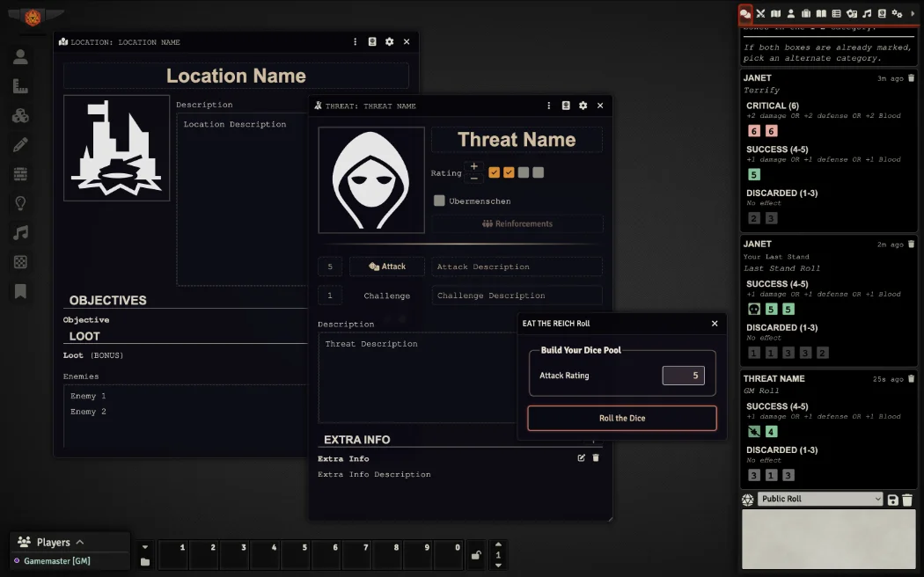This screenshot has height=577, width=924.
Task: Select the Drawing pencil tool
Action: click(20, 145)
